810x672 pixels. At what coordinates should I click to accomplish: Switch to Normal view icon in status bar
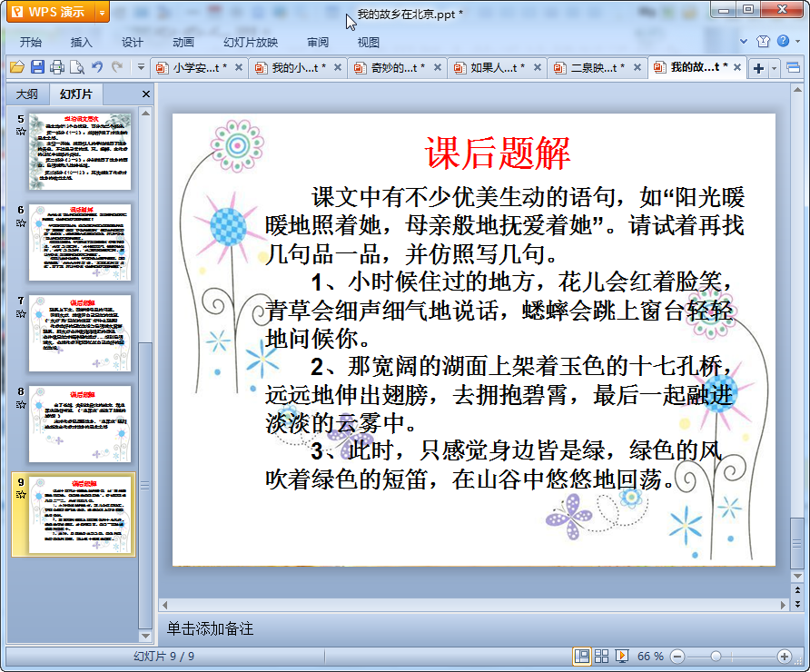pos(582,657)
